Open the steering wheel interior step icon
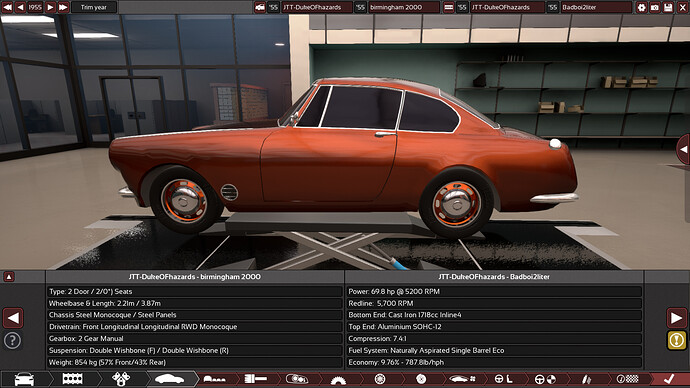Viewport: 690px width, 388px height. [504, 379]
